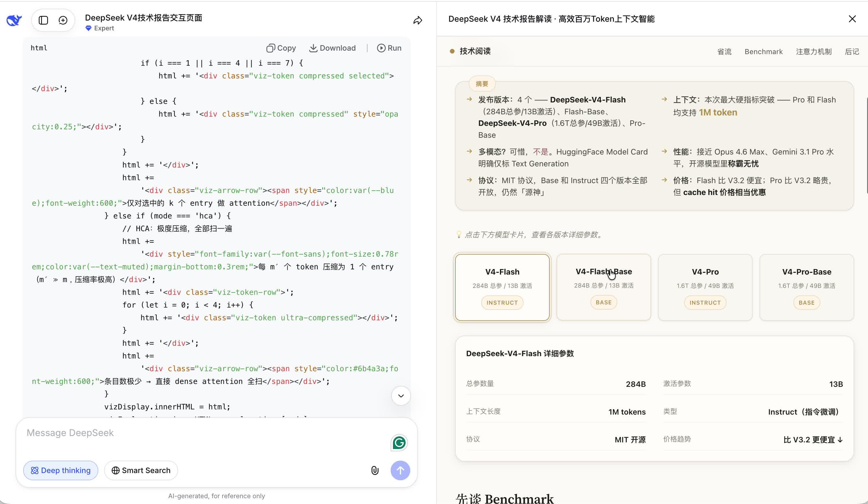Screen dimensions: 868x504
Task: Go to Benchmark nav section
Action: (x=763, y=52)
